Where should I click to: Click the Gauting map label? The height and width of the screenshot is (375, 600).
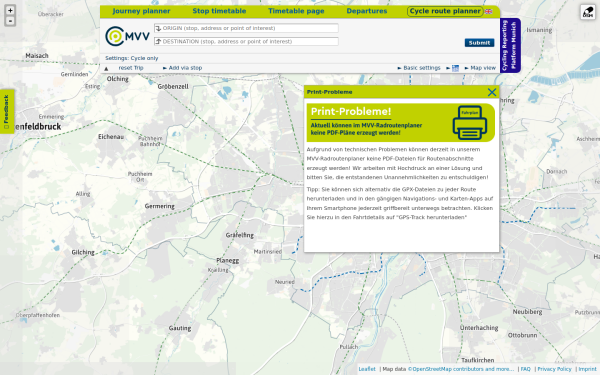180,328
